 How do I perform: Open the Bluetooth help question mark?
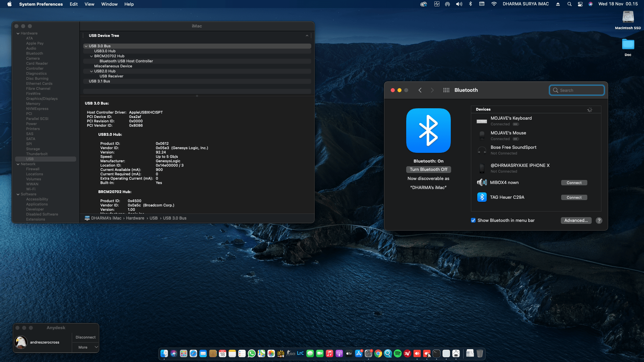[x=599, y=221]
